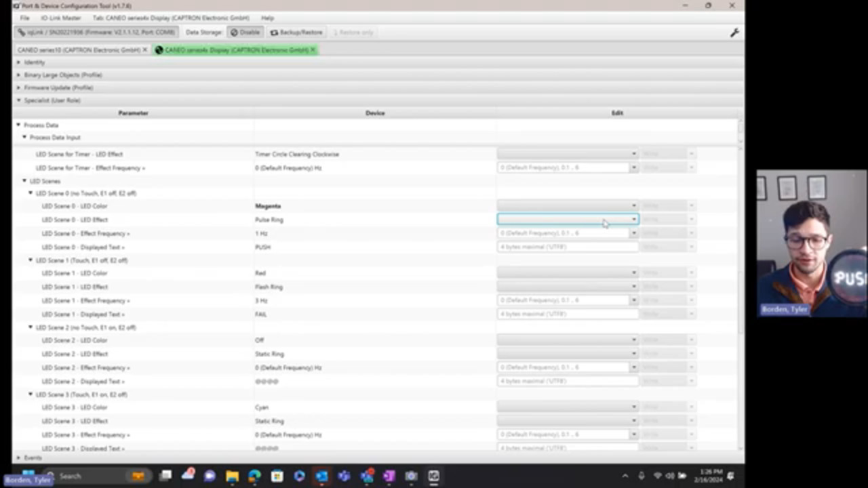Collapse the LED Scenes tree node
868x488 pixels.
click(24, 181)
